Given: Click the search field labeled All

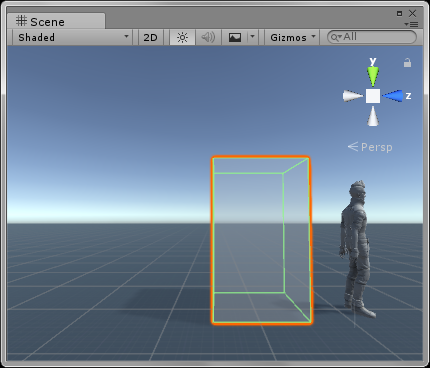Looking at the screenshot, I should [x=372, y=37].
